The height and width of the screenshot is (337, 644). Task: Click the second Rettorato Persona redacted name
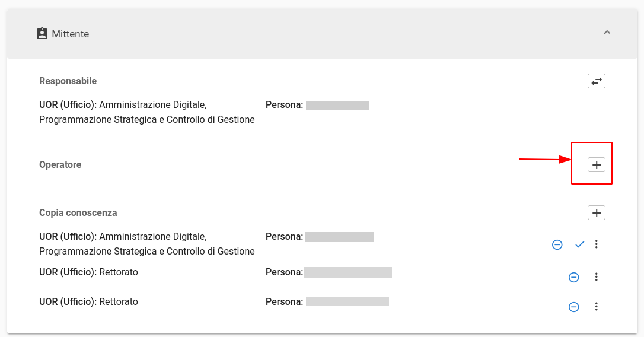pos(347,301)
